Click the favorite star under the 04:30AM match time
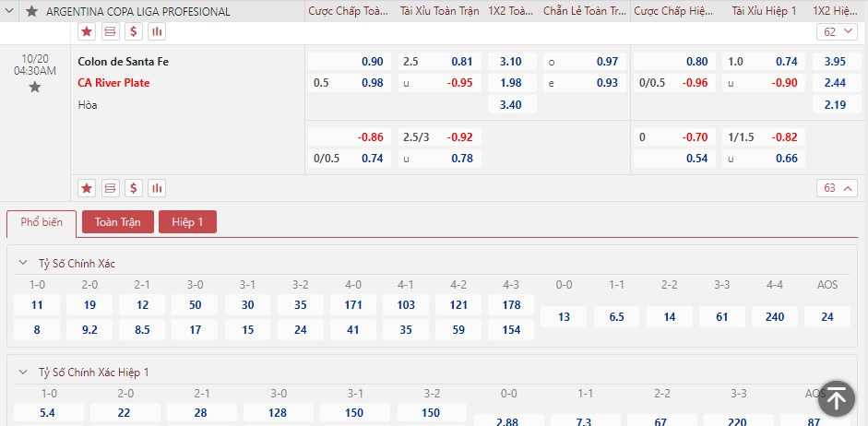Image resolution: width=868 pixels, height=426 pixels. tap(35, 87)
